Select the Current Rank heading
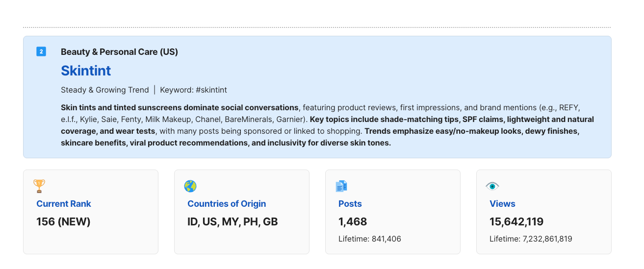Viewport: 644px width, 269px height. click(64, 204)
